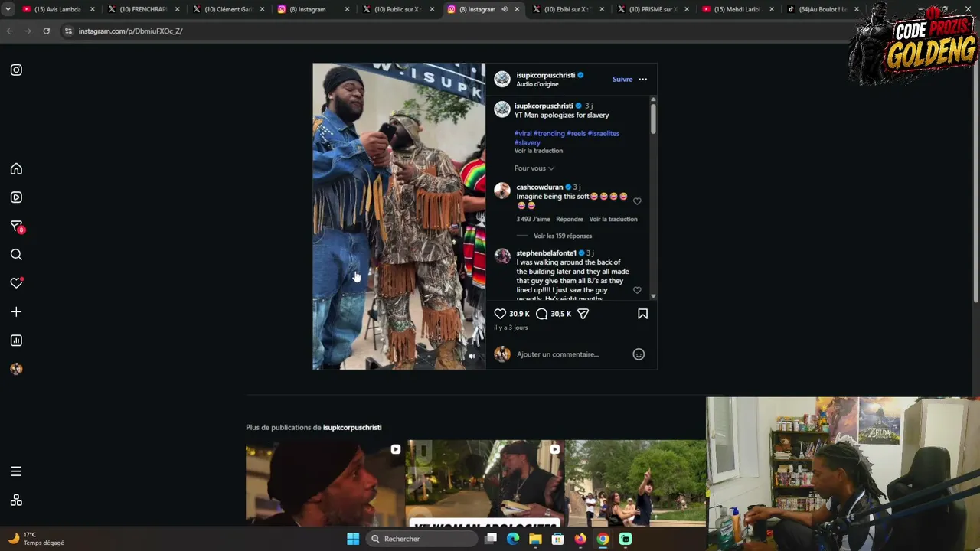
Task: Open Microsoft Edge from the taskbar
Action: click(x=513, y=539)
